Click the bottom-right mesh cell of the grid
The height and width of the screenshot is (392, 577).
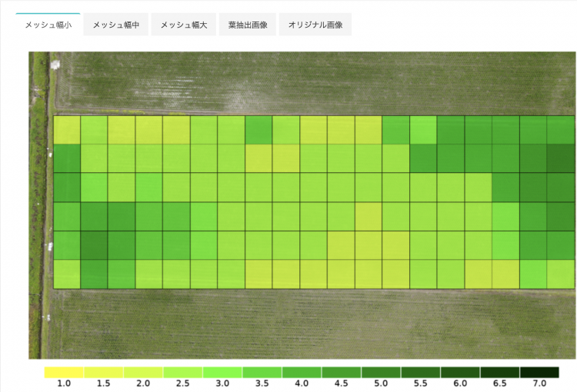click(560, 274)
